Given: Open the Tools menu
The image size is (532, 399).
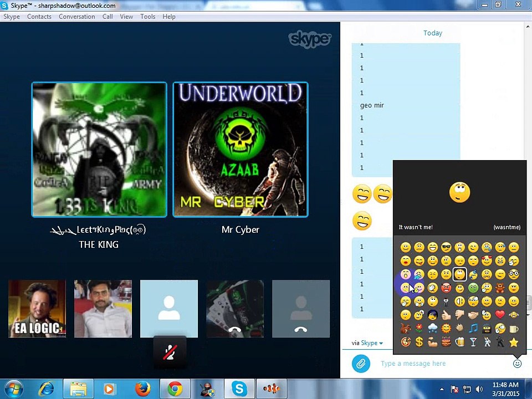Looking at the screenshot, I should coord(147,17).
